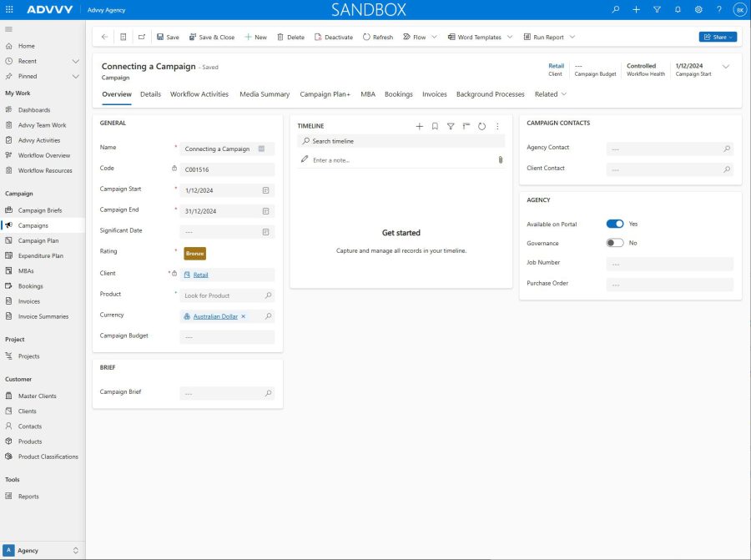The image size is (751, 560).
Task: Refresh the timeline using the circular arrow icon
Action: coord(481,126)
